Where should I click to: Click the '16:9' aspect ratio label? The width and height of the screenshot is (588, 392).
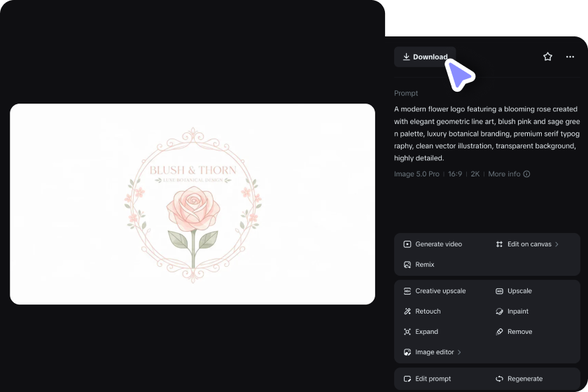pyautogui.click(x=455, y=174)
